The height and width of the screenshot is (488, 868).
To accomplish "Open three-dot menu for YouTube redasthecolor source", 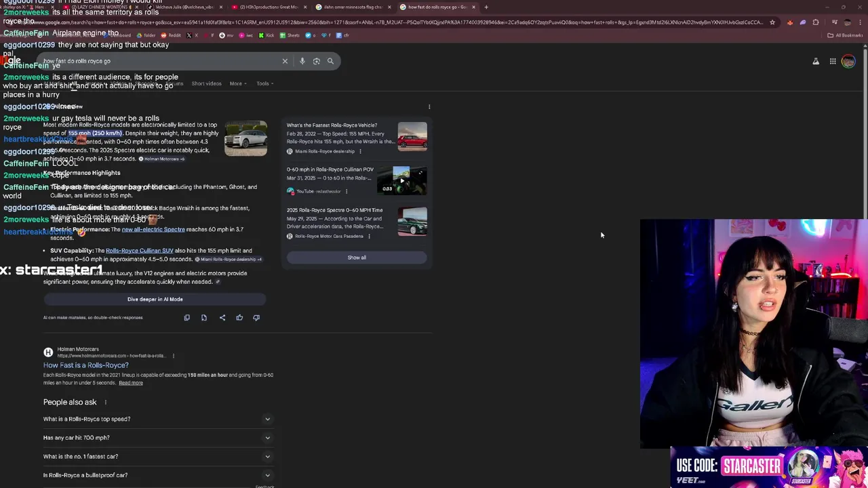I will pos(347,191).
